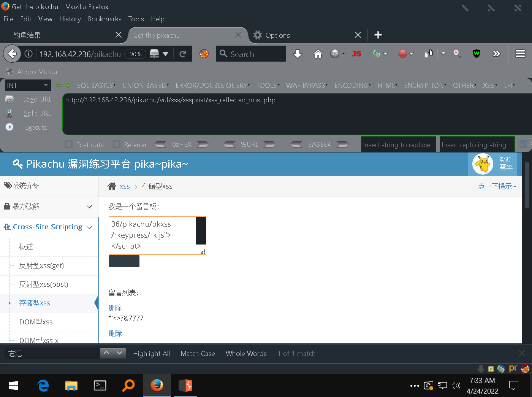Click Split URL in HackBar
This screenshot has width=532, height=397.
point(37,113)
